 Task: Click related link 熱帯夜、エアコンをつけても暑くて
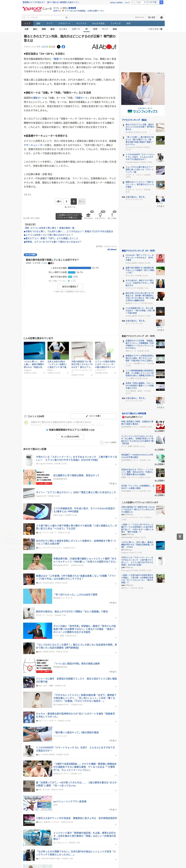coord(53,242)
